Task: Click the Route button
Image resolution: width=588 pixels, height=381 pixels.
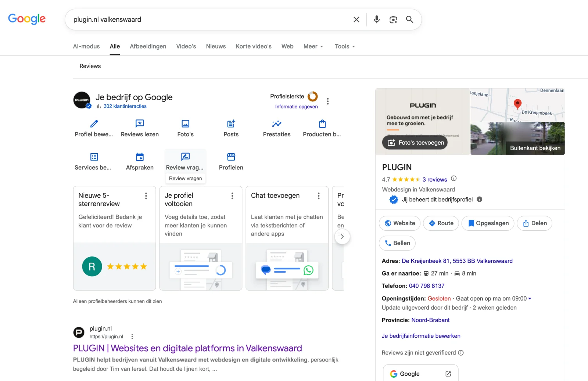Action: pyautogui.click(x=441, y=223)
